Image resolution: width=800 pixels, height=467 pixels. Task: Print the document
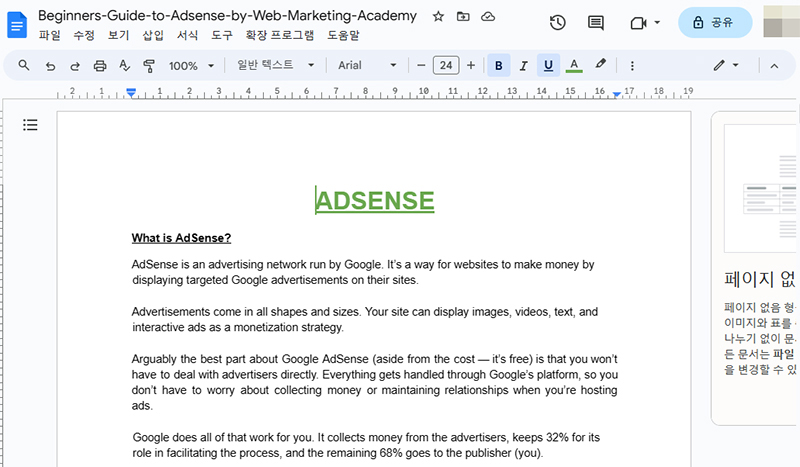(x=100, y=66)
